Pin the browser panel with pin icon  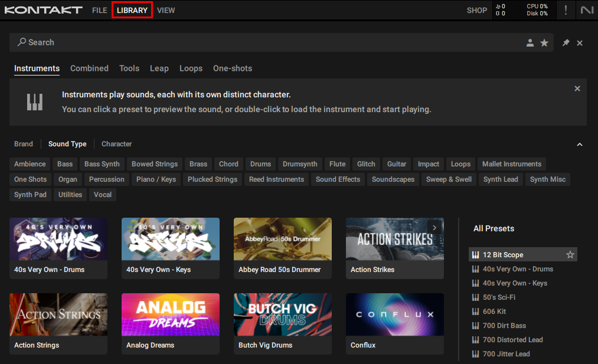pos(566,43)
